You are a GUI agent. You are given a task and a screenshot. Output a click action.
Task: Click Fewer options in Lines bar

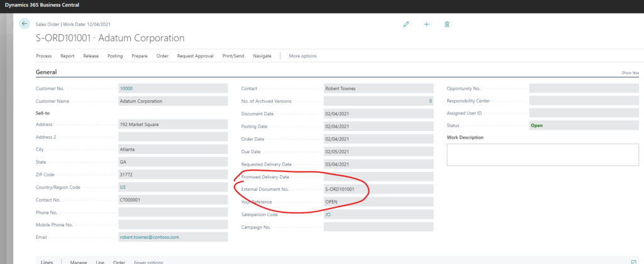click(148, 261)
